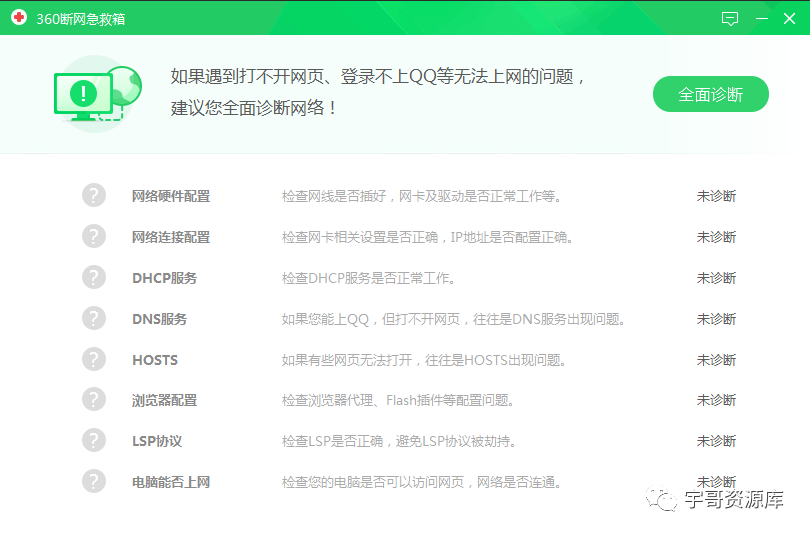
Task: Click question mark icon beside 网络连接配置
Action: point(94,237)
